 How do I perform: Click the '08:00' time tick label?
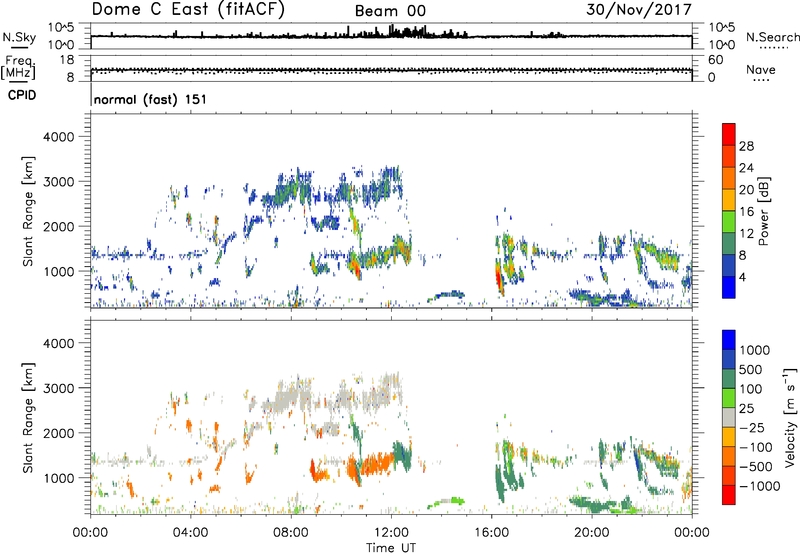291,533
